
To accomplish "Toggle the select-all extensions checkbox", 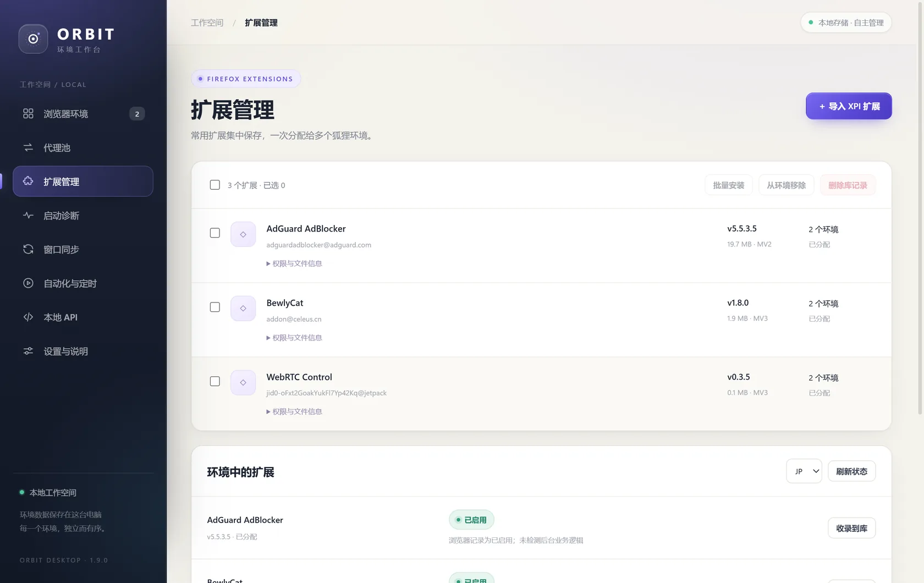I will 215,185.
